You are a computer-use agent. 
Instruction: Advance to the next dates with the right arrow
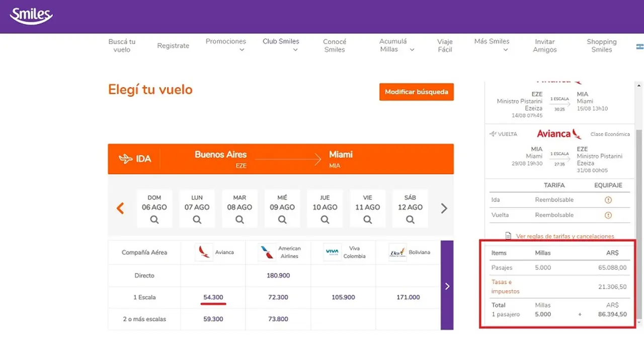click(444, 208)
